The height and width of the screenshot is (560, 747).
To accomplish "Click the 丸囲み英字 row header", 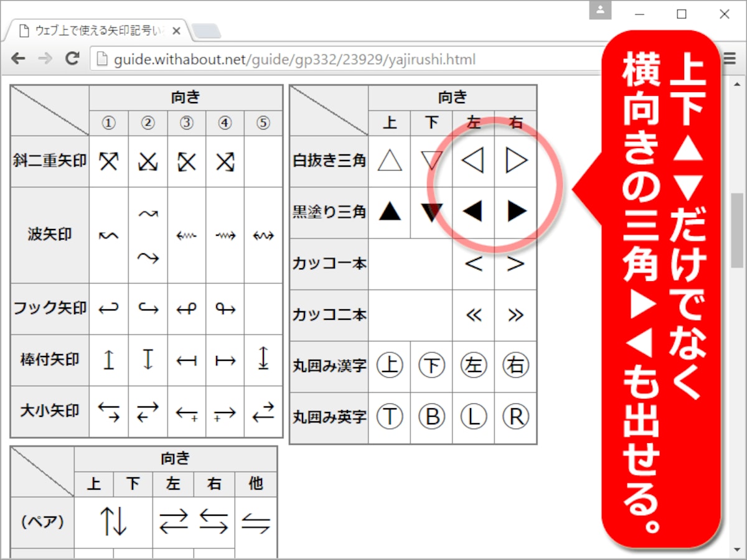I will pos(329,418).
